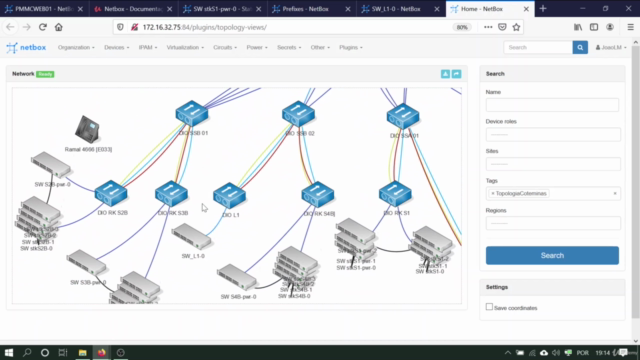Click the topology share arrow icon
This screenshot has width=640, height=360.
tap(456, 74)
